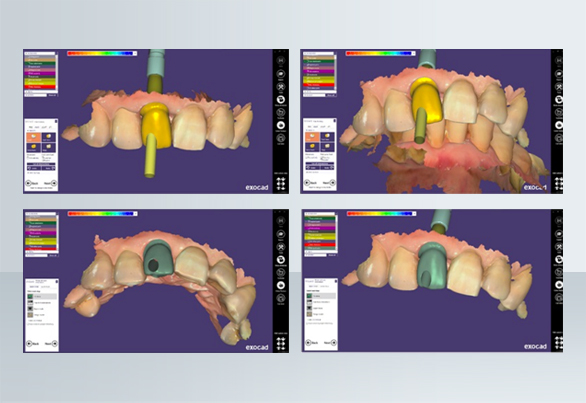Click the second round toolbar icon in the arch-view window
This screenshot has width=586, height=403.
click(x=281, y=234)
